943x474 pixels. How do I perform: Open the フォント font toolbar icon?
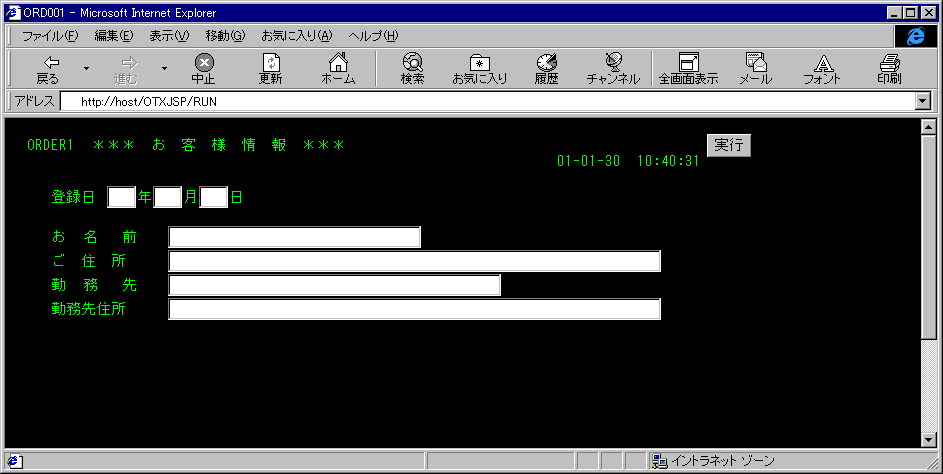tap(822, 69)
